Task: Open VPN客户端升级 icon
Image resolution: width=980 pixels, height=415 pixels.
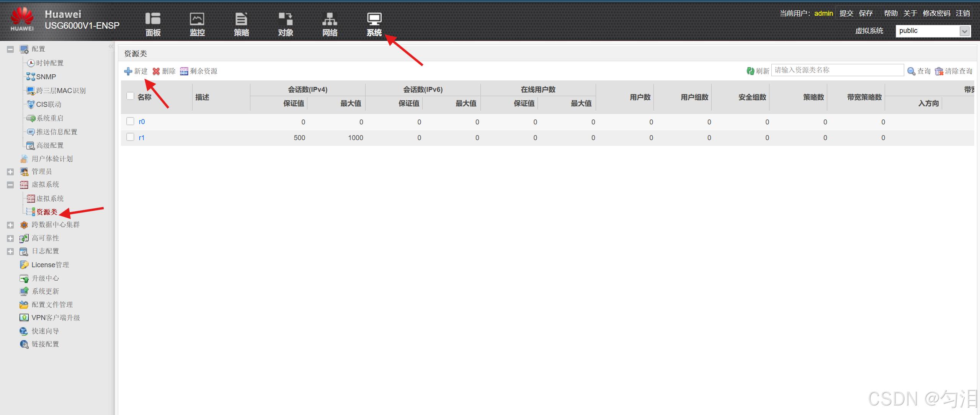Action: click(24, 318)
